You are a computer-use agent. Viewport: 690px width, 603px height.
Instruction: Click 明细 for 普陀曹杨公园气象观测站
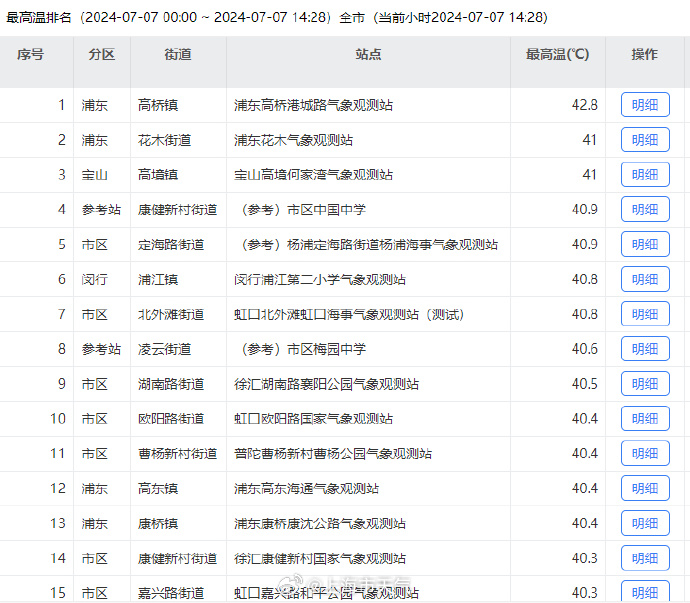point(645,454)
